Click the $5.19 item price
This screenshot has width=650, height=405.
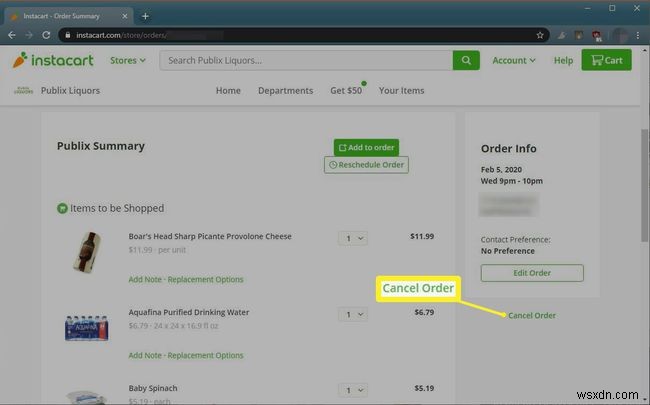coord(424,388)
